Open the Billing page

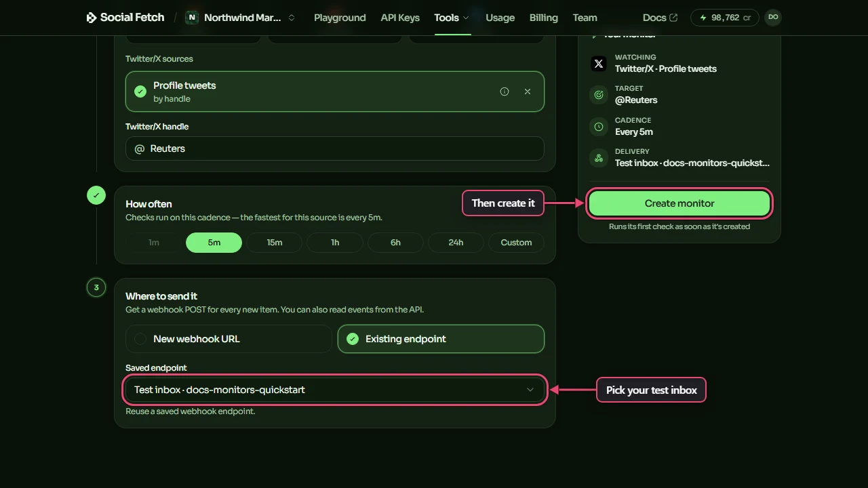coord(544,18)
